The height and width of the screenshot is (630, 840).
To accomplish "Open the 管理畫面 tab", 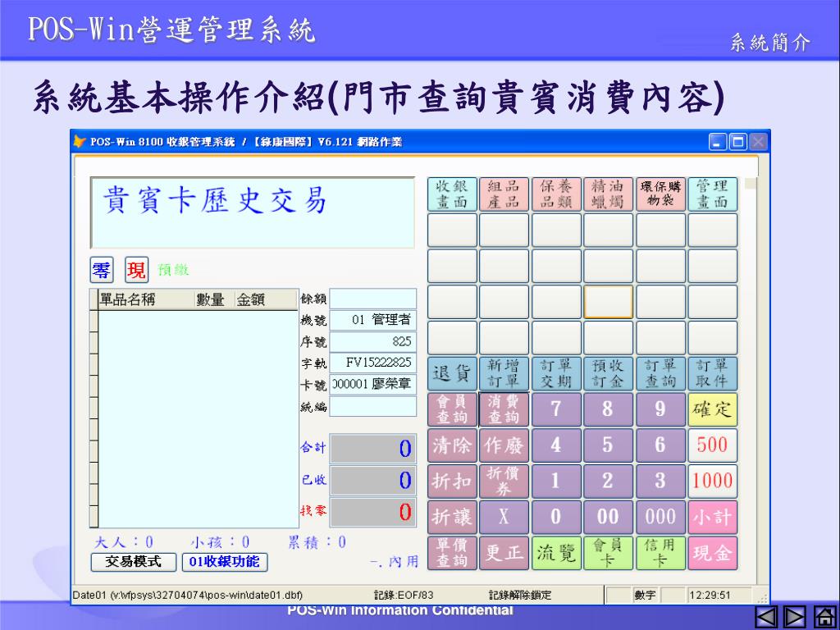I will 713,194.
